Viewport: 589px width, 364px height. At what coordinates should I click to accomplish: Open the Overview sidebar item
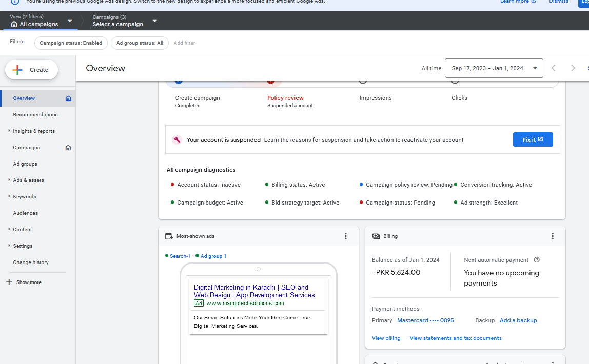point(24,98)
